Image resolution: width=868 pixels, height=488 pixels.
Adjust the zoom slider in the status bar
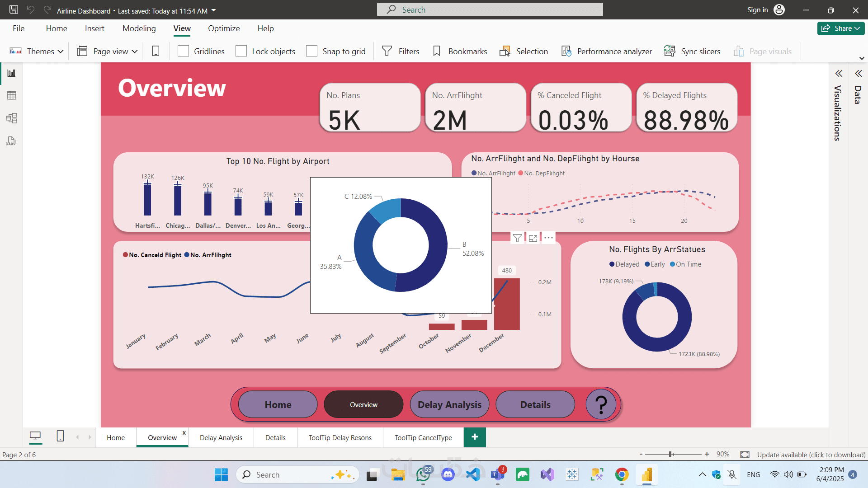click(671, 454)
